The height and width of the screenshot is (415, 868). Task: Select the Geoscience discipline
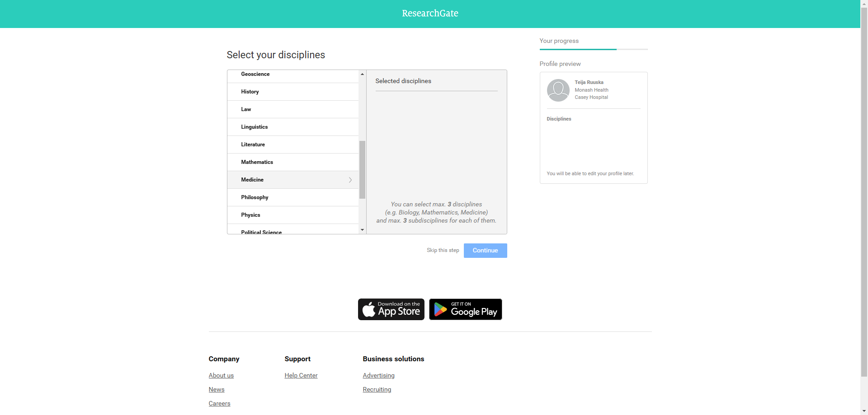[293, 76]
